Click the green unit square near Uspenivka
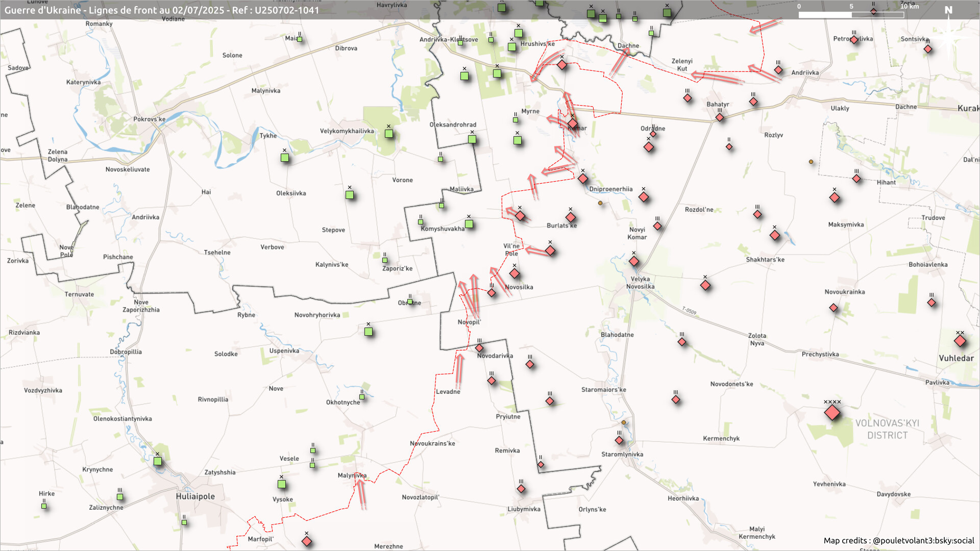 click(369, 332)
